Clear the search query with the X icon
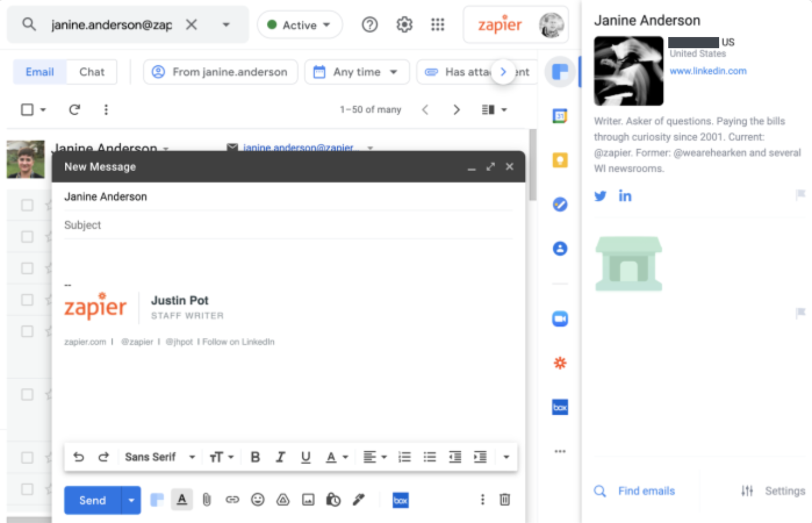Viewport: 812px width, 523px height. [191, 24]
